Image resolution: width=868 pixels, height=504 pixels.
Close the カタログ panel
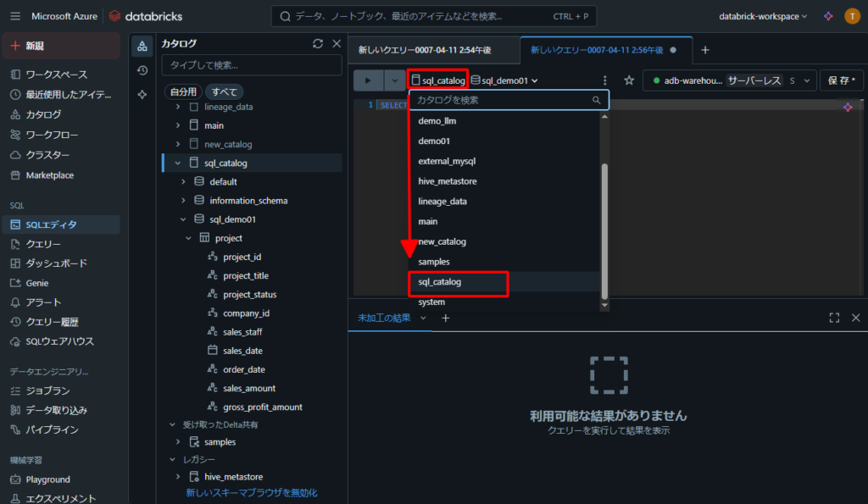click(x=337, y=43)
